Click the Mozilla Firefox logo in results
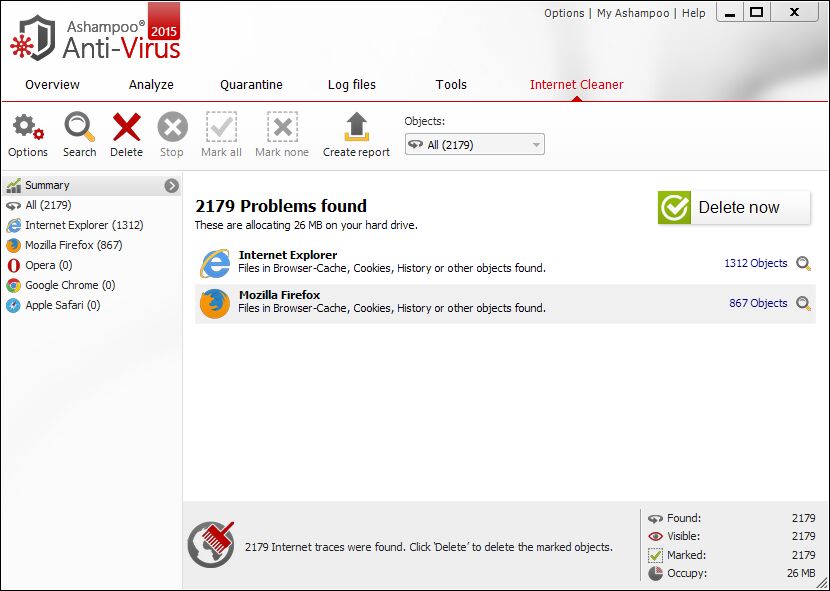Screen dimensions: 830x591 [215, 303]
